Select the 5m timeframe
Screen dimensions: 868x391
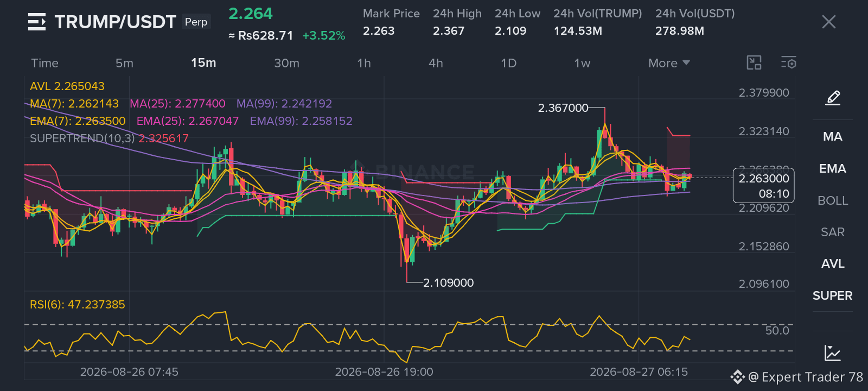124,63
